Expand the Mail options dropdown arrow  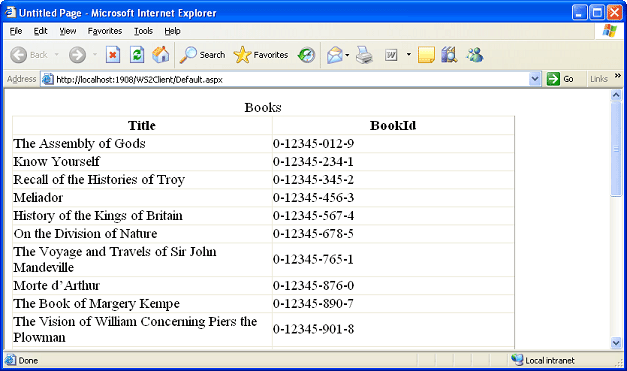347,55
